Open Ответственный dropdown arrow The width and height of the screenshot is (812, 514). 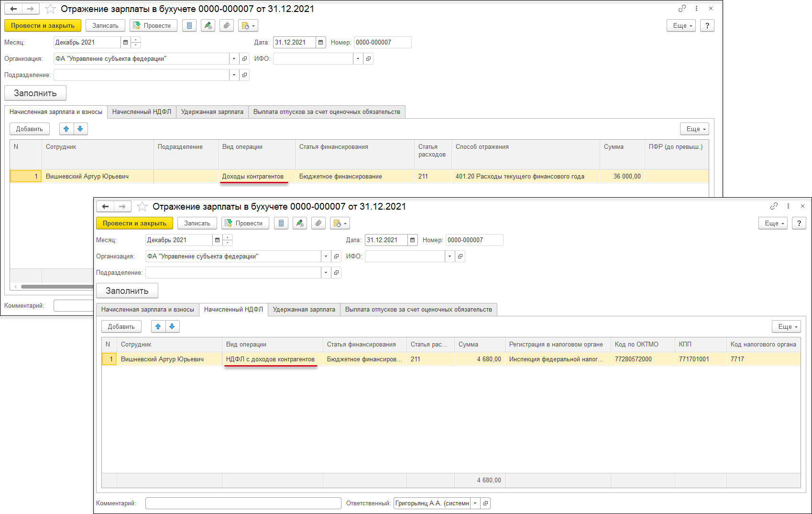[x=475, y=503]
